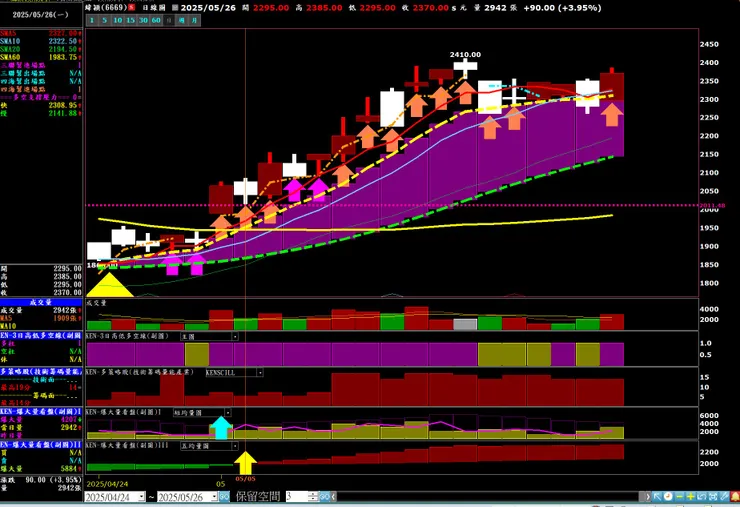This screenshot has height=507, width=740.
Task: Click the 2025/05/26(一) date box
Action: pos(41,15)
